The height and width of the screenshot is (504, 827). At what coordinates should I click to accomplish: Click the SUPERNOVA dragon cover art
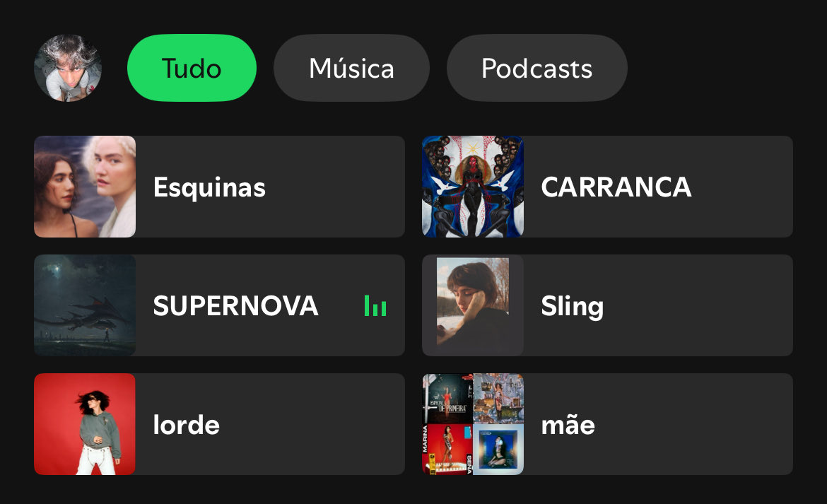pos(85,305)
